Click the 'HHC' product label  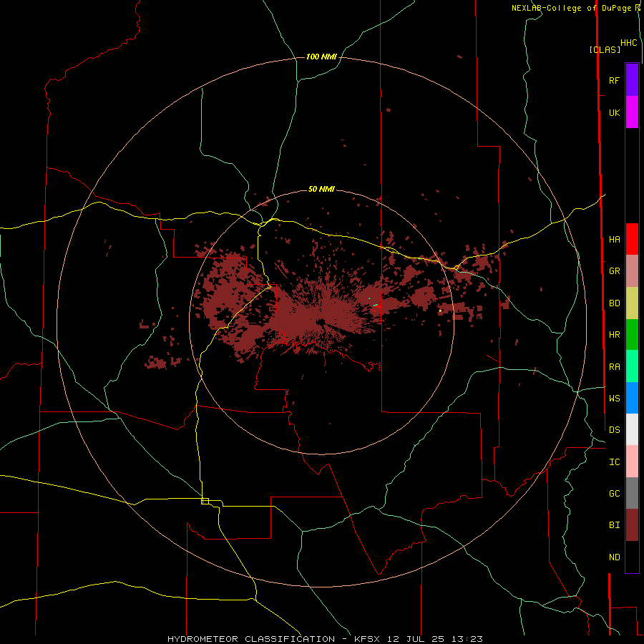[x=628, y=43]
